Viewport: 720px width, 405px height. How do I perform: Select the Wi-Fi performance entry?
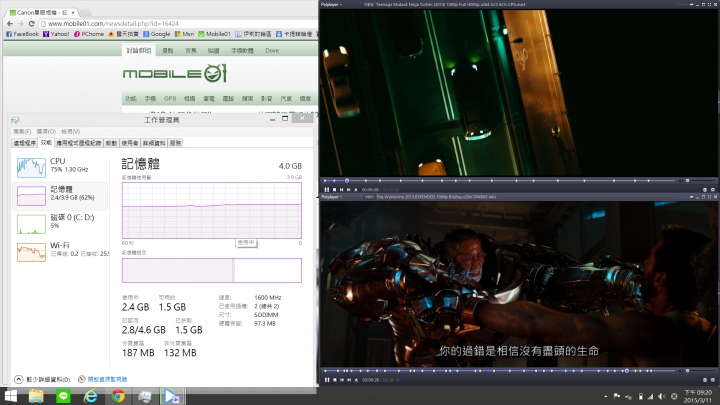(60, 251)
